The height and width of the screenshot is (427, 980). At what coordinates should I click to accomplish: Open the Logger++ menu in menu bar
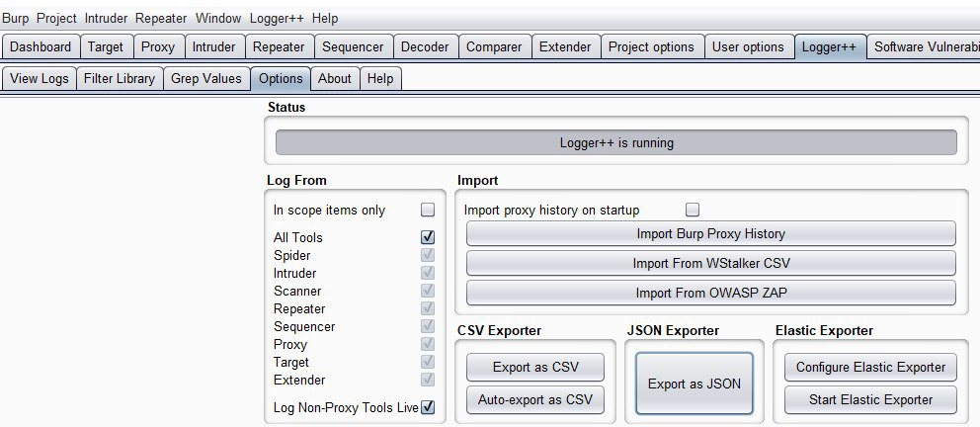(x=277, y=18)
